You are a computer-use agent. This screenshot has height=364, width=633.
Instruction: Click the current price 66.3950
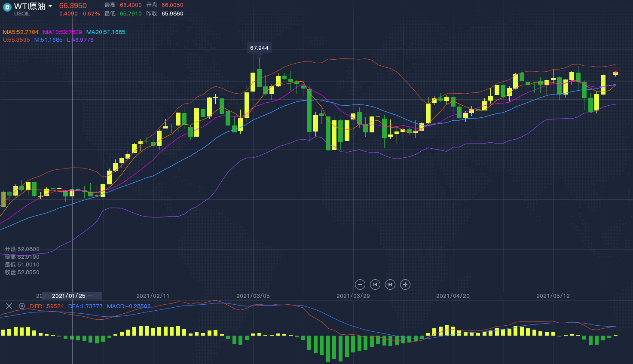click(x=73, y=6)
